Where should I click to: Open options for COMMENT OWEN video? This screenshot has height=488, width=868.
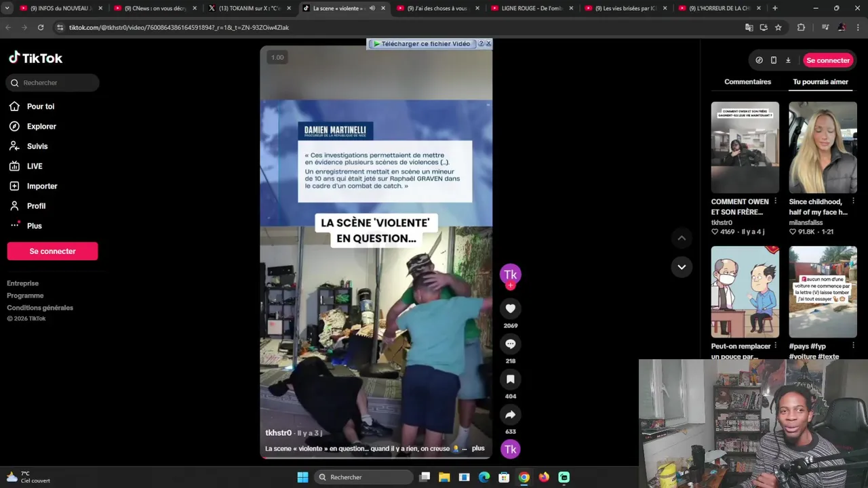775,201
